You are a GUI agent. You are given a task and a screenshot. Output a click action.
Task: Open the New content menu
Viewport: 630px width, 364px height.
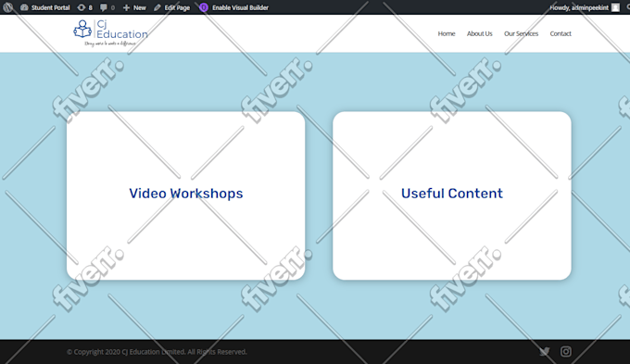pos(134,7)
